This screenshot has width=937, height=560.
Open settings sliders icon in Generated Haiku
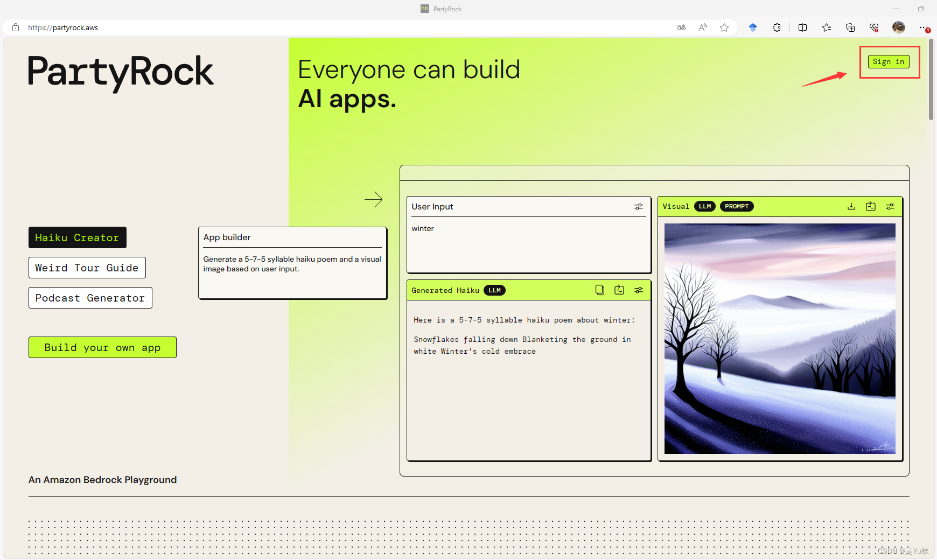click(639, 290)
